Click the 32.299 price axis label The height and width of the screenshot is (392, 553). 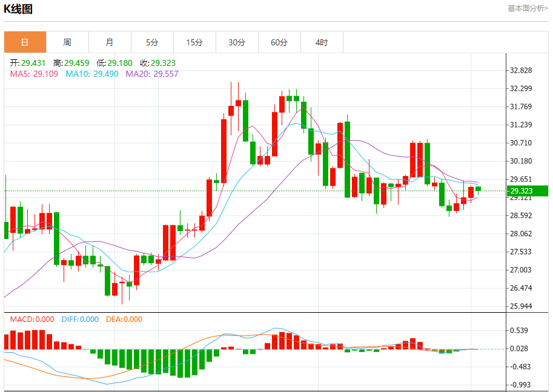tap(521, 88)
